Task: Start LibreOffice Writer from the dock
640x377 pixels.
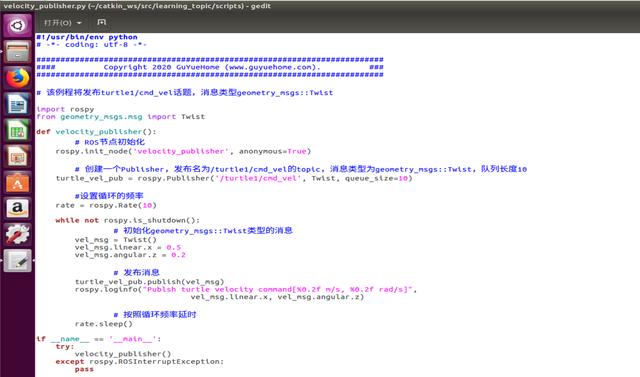Action: click(17, 104)
